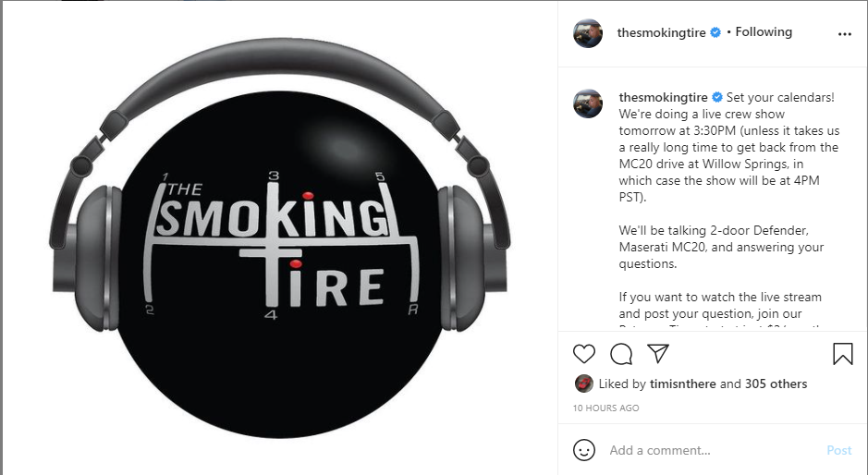868x475 pixels.
Task: Save post with the bookmark icon
Action: pyautogui.click(x=842, y=354)
